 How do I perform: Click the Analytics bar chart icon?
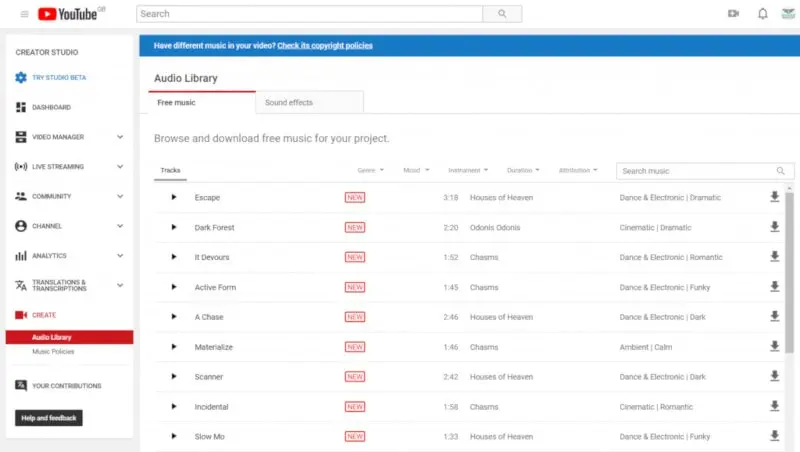tap(20, 256)
